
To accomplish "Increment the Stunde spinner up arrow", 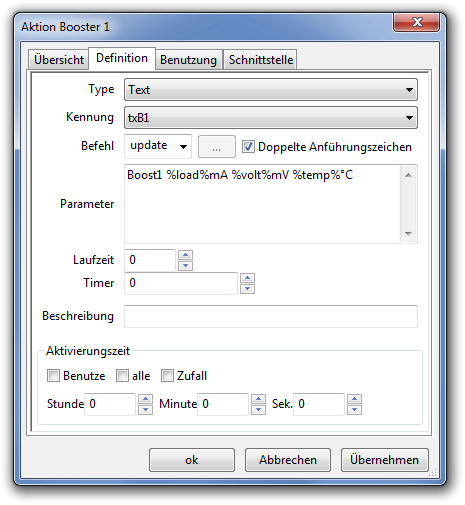I will [145, 399].
